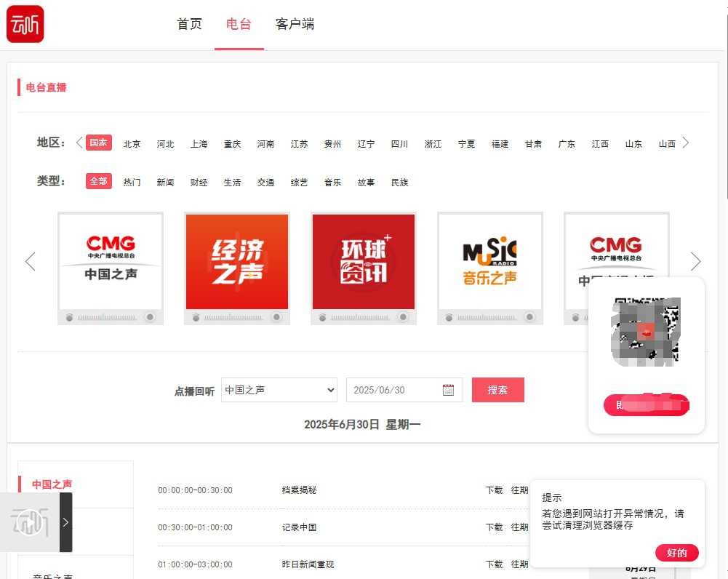Dismiss the tip with 好的 button
Viewport: 728px width, 579px height.
coord(676,553)
